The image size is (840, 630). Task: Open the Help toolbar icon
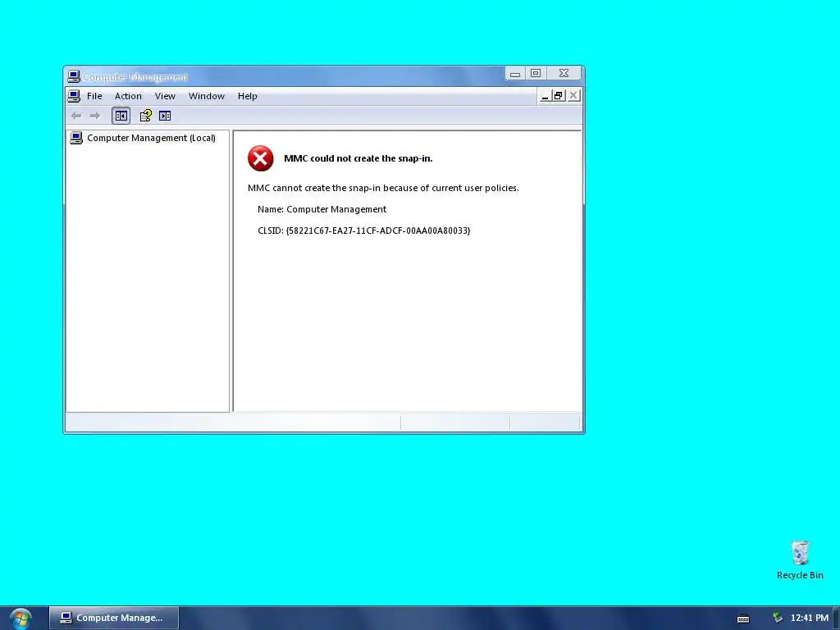coord(145,116)
